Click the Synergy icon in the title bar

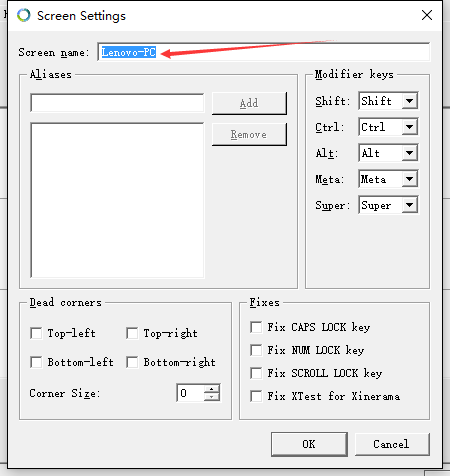[x=24, y=15]
